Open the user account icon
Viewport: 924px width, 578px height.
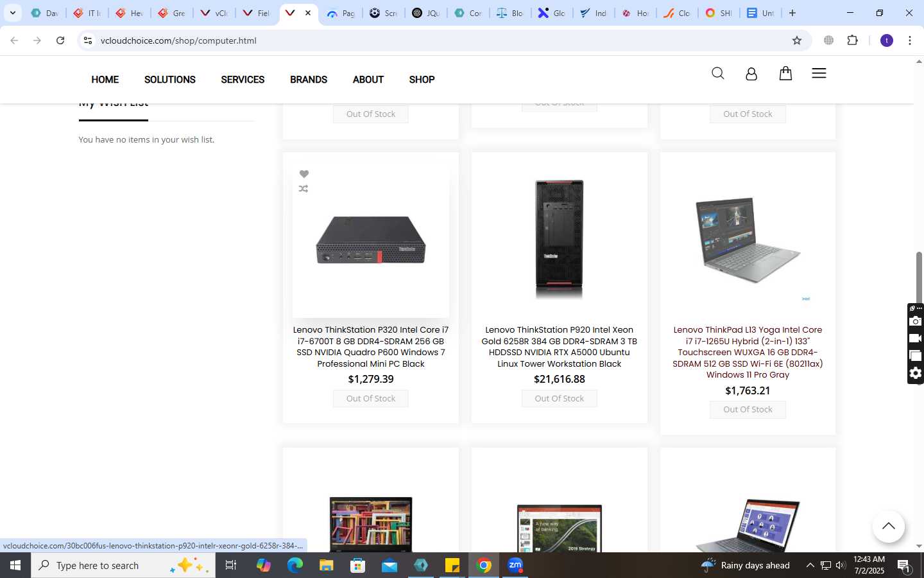coord(751,74)
